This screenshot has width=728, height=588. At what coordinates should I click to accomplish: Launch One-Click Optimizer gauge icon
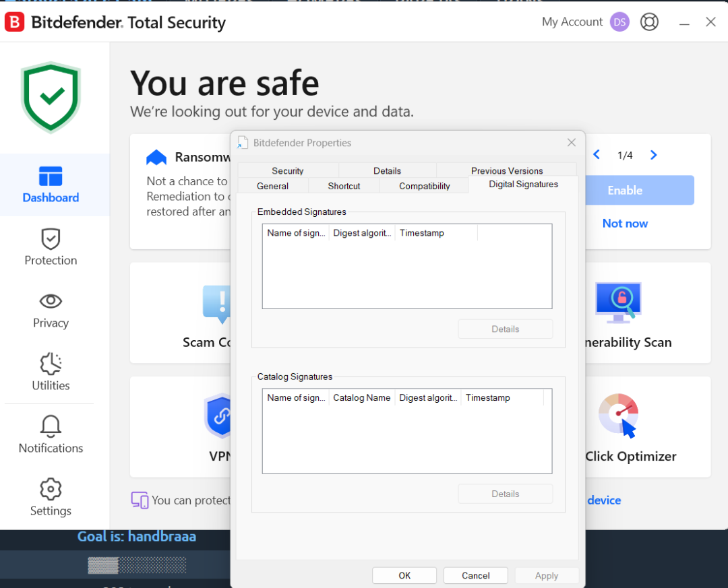(x=618, y=416)
